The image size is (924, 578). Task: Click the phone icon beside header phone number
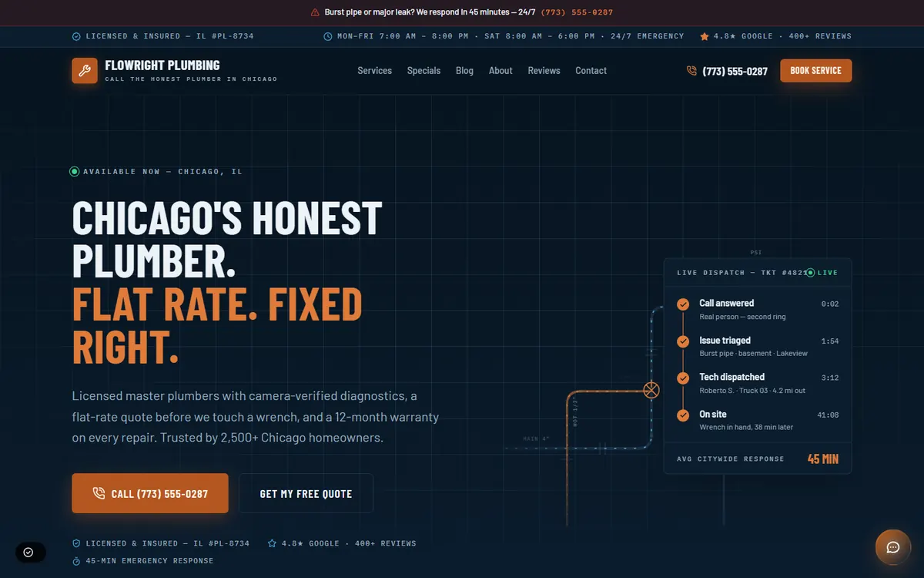[x=691, y=71]
